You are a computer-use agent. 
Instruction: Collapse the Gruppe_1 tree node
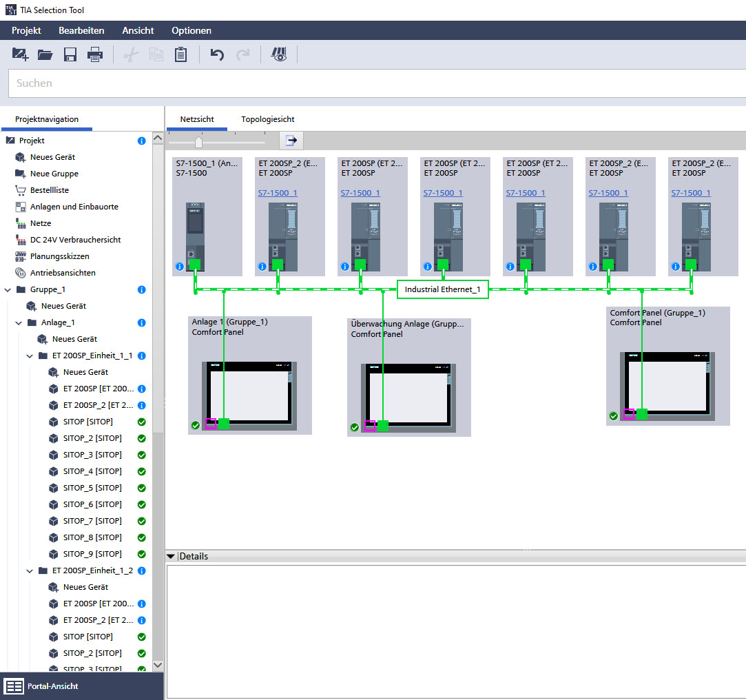tap(8, 290)
